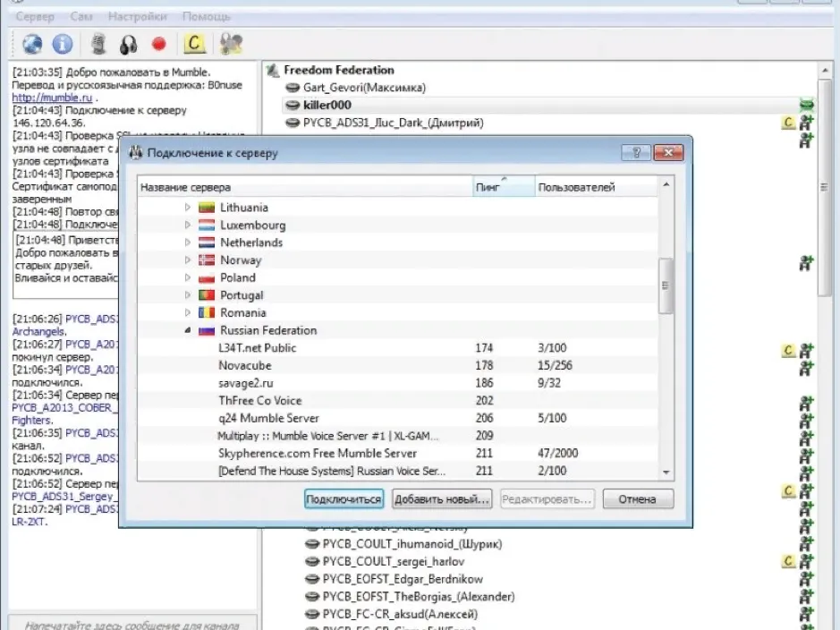The height and width of the screenshot is (630, 840).
Task: Click the help question-mark button in dialog title
Action: [x=636, y=153]
